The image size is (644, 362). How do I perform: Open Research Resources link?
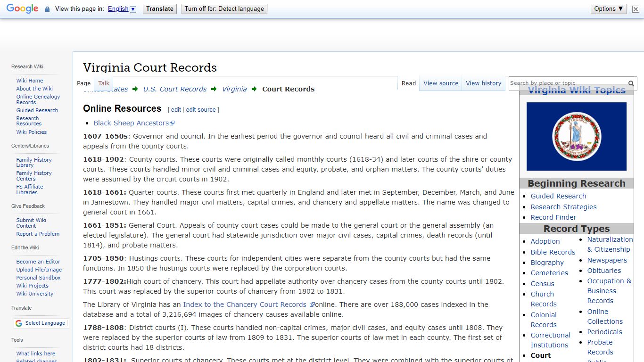[x=29, y=121]
